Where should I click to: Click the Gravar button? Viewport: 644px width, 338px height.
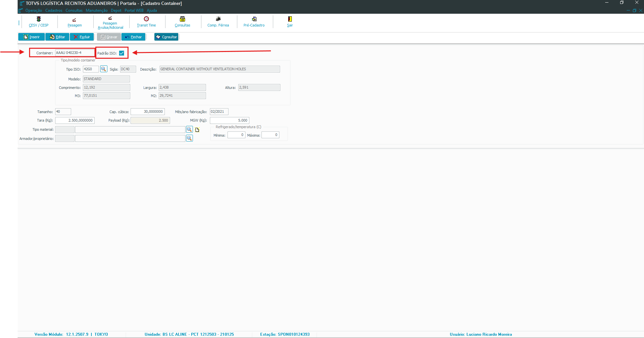[x=109, y=37]
